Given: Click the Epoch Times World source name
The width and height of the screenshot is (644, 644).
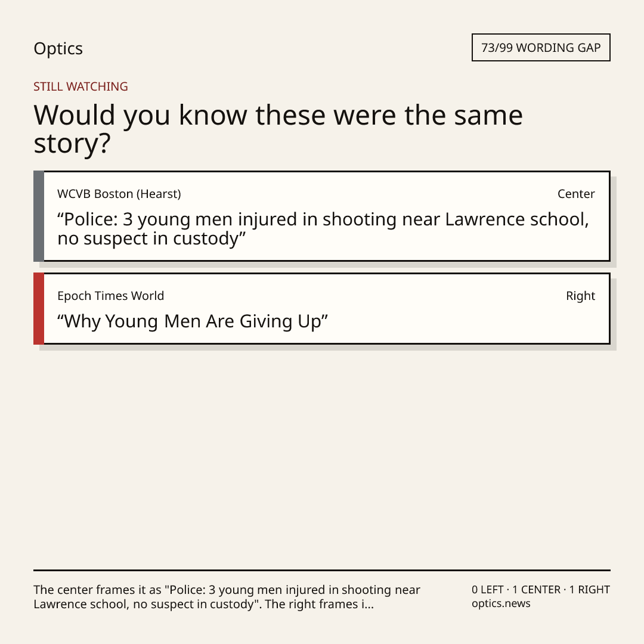Looking at the screenshot, I should pyautogui.click(x=110, y=296).
